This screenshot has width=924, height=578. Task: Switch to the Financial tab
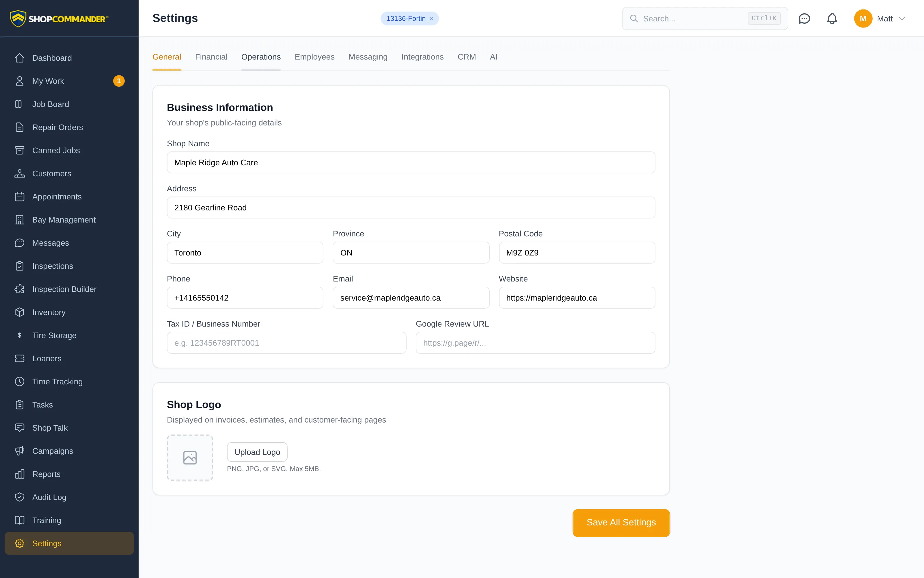pos(211,57)
